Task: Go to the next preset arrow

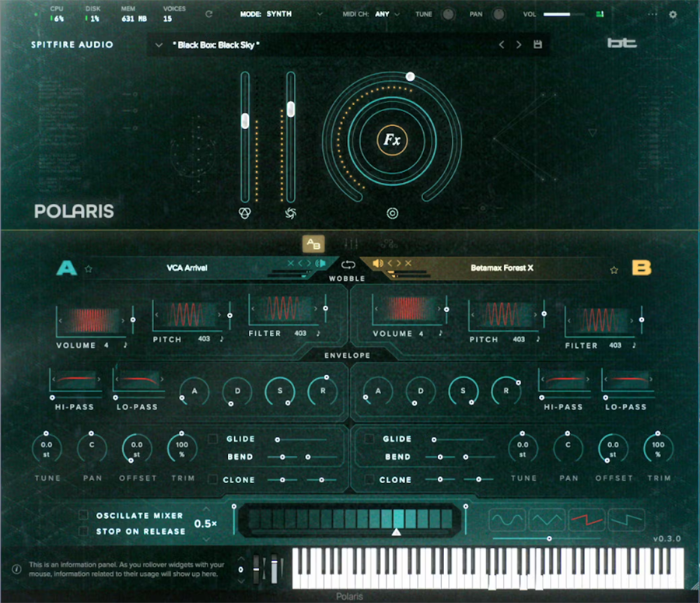Action: click(x=518, y=44)
